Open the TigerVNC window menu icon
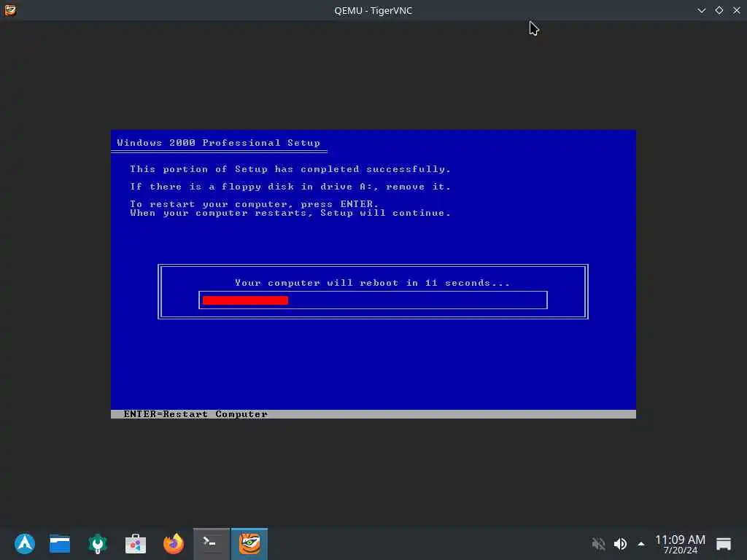Viewport: 747px width, 560px height. 10,10
